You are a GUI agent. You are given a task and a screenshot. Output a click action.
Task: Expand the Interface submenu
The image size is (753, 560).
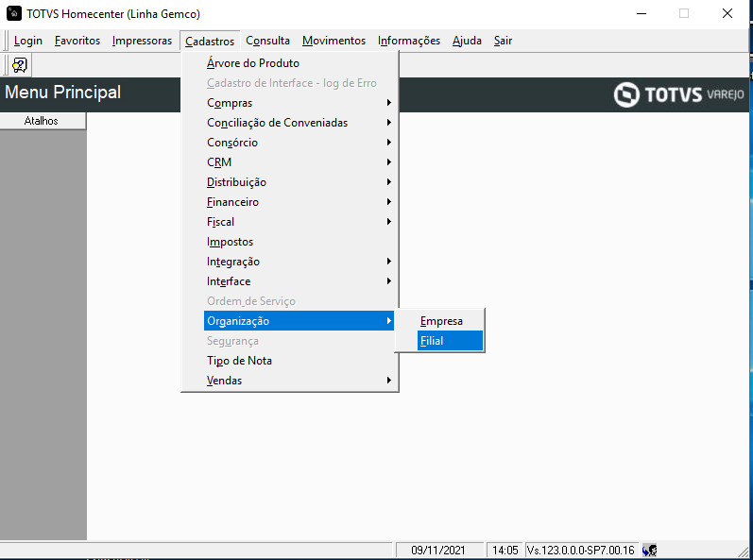click(x=299, y=281)
